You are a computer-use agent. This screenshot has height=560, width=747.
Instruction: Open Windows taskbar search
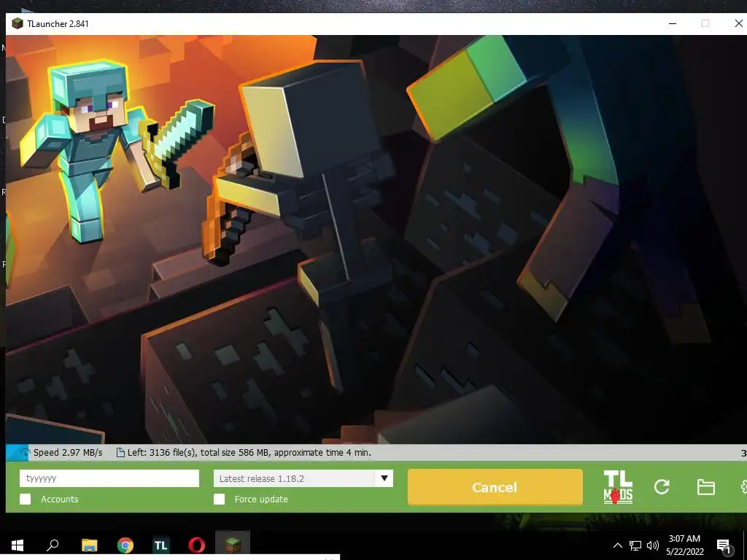[53, 545]
